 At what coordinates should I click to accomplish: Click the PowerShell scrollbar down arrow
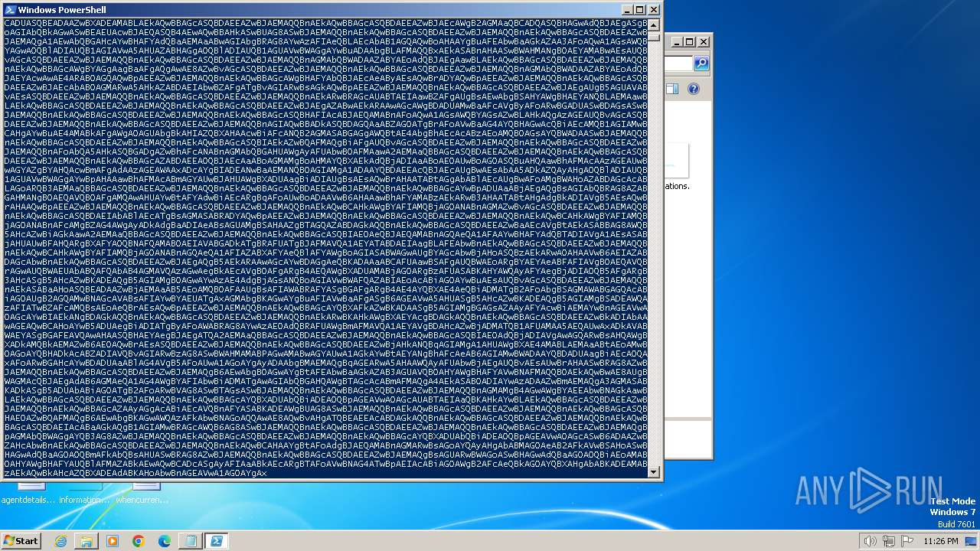point(654,471)
